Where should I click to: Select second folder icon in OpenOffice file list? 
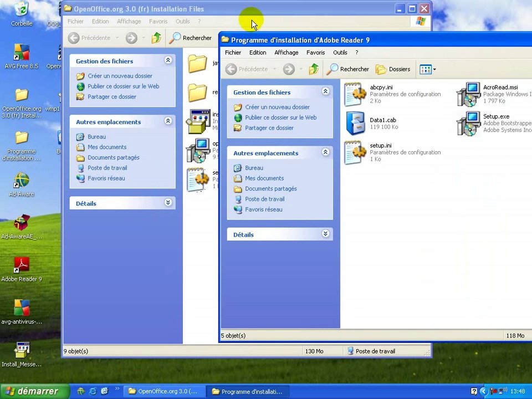197,93
